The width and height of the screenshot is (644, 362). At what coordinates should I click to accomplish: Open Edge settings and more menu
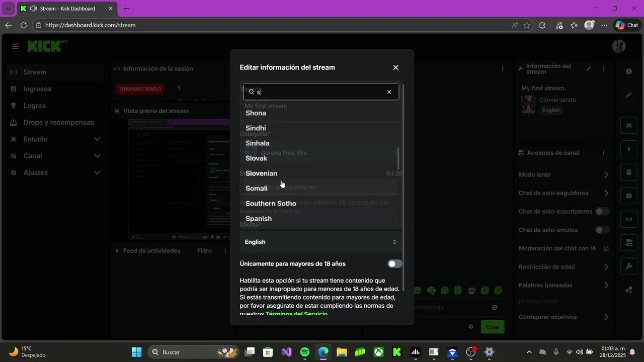(604, 25)
